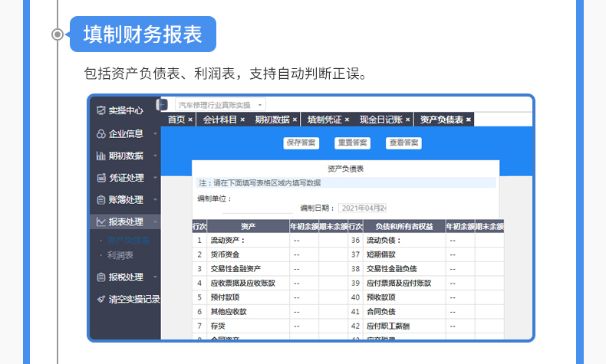The image size is (606, 364).
Task: Expand the 期初数据 menu arrow
Action: 155,156
